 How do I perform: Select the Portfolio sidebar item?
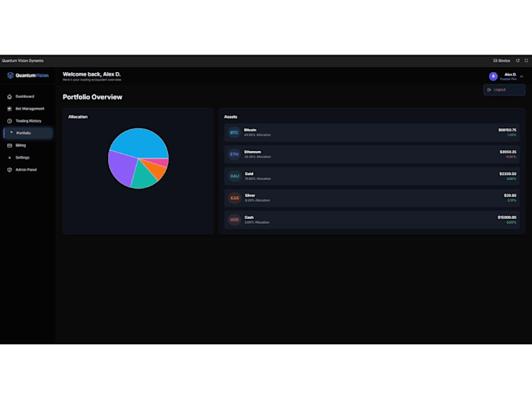pos(28,133)
